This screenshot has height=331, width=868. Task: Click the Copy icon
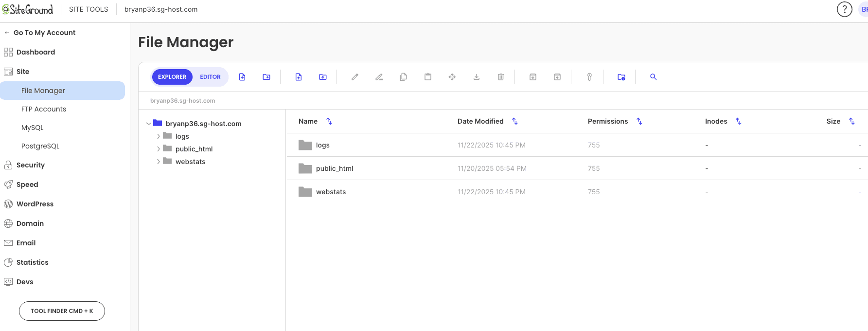(x=404, y=77)
